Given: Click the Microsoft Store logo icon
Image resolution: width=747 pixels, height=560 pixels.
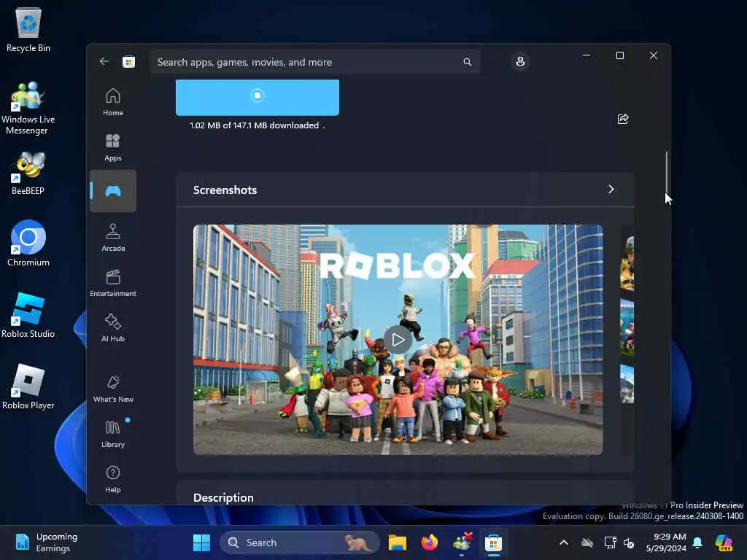Looking at the screenshot, I should (x=128, y=62).
